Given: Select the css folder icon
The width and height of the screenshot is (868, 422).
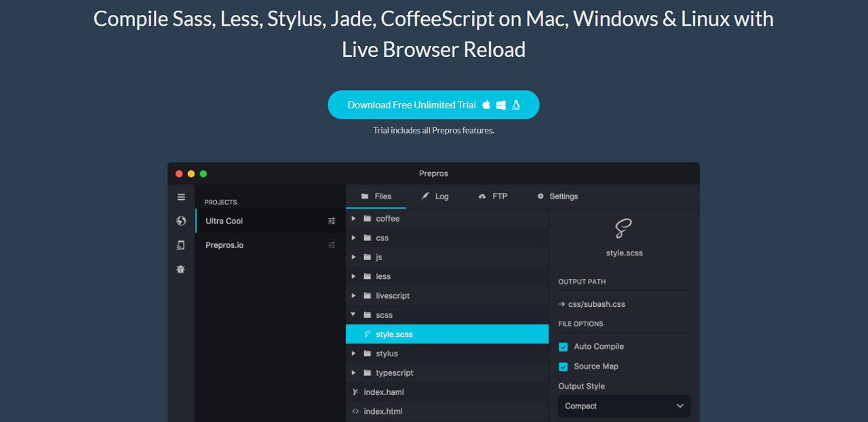Looking at the screenshot, I should pyautogui.click(x=368, y=238).
